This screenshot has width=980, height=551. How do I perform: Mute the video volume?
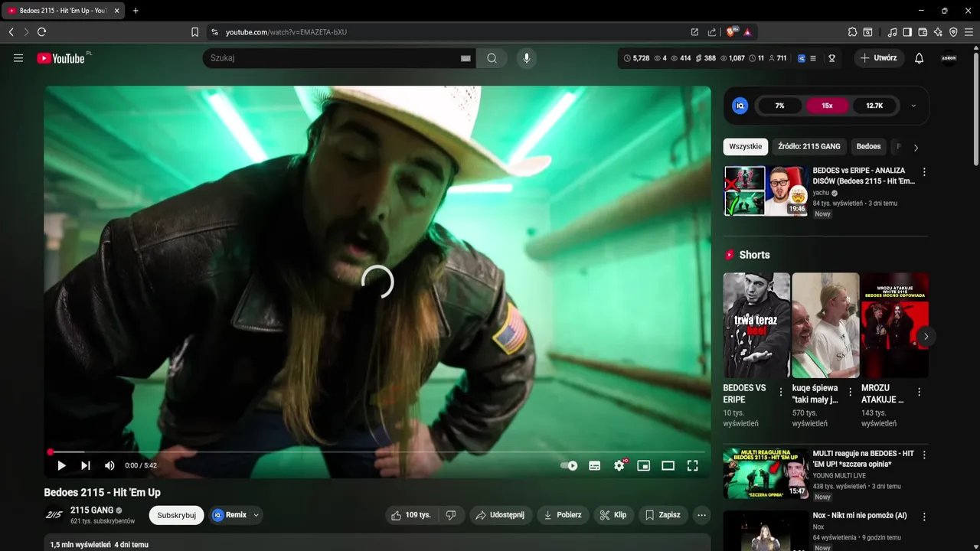[109, 465]
